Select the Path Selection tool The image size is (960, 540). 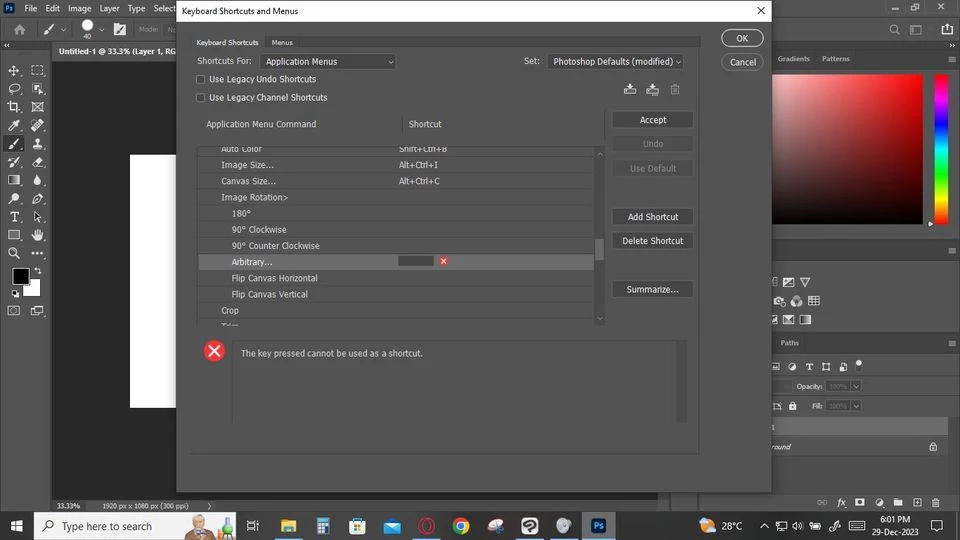pyautogui.click(x=37, y=217)
